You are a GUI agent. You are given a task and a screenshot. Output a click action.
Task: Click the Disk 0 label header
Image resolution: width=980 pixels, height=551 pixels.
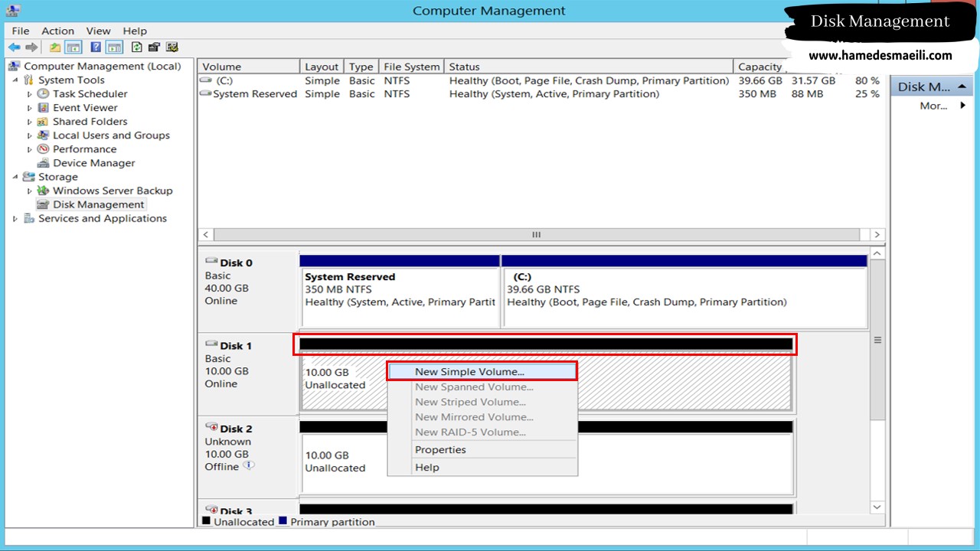(x=236, y=262)
